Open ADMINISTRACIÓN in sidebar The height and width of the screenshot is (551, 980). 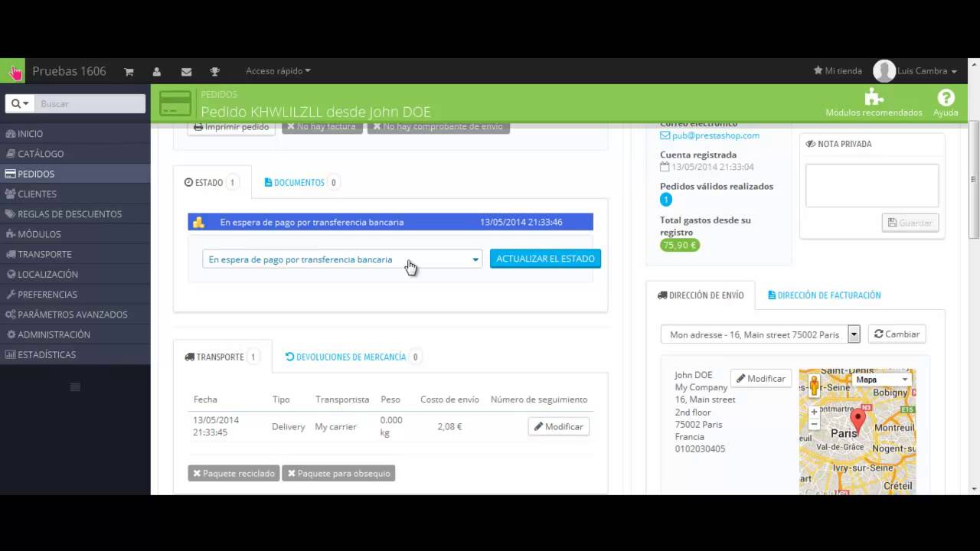[x=75, y=334]
